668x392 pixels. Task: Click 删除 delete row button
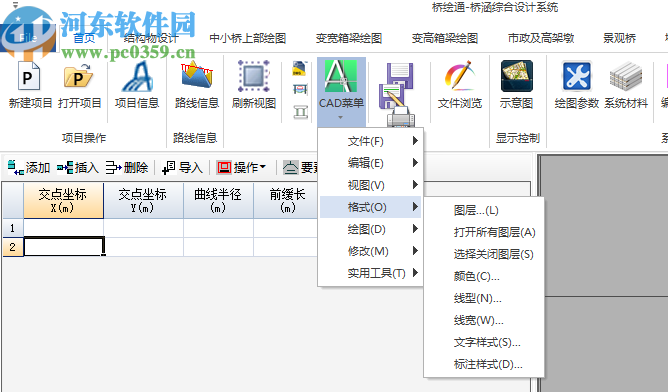click(x=127, y=167)
